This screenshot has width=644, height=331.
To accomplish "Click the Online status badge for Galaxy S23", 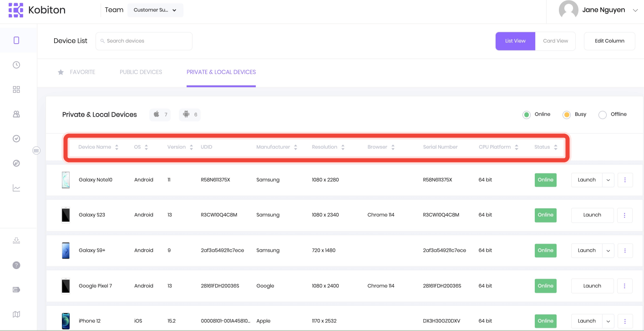I will coord(546,215).
